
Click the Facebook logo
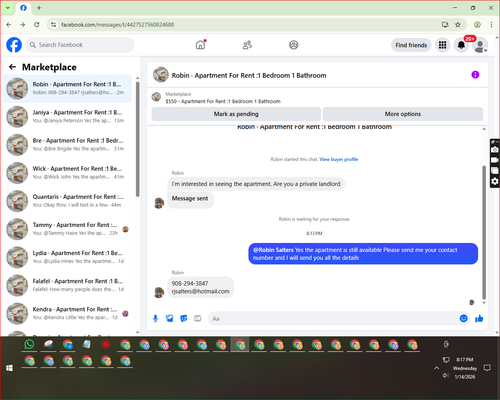[14, 45]
